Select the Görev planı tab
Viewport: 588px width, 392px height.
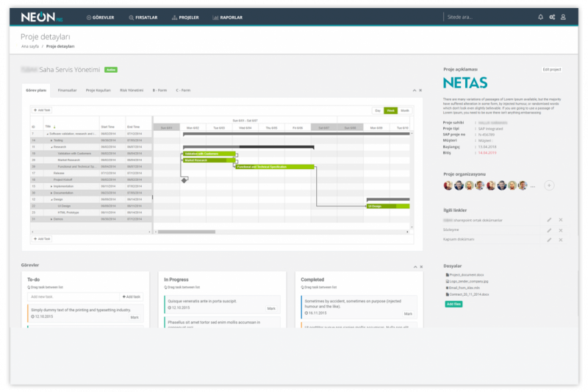tap(36, 90)
